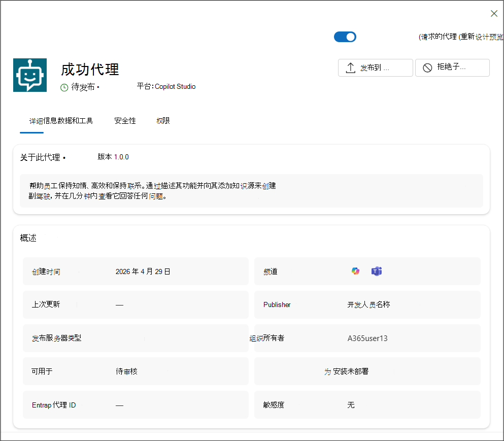
Task: Click the 平台: Copilot Studio label
Action: 166,86
